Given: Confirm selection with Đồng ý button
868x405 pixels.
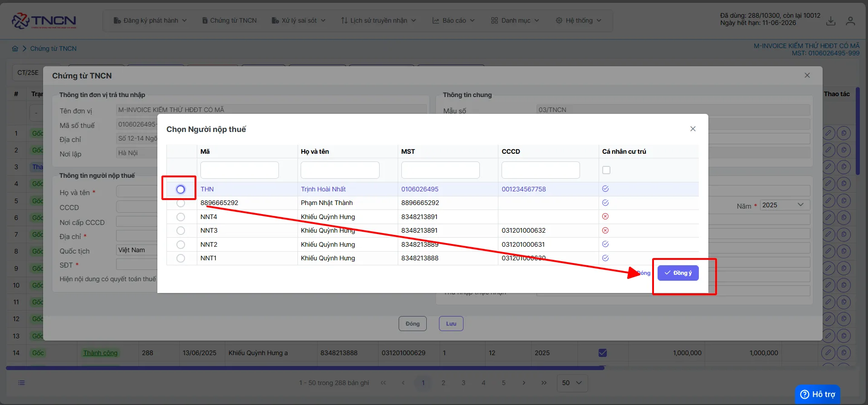Looking at the screenshot, I should (x=678, y=273).
